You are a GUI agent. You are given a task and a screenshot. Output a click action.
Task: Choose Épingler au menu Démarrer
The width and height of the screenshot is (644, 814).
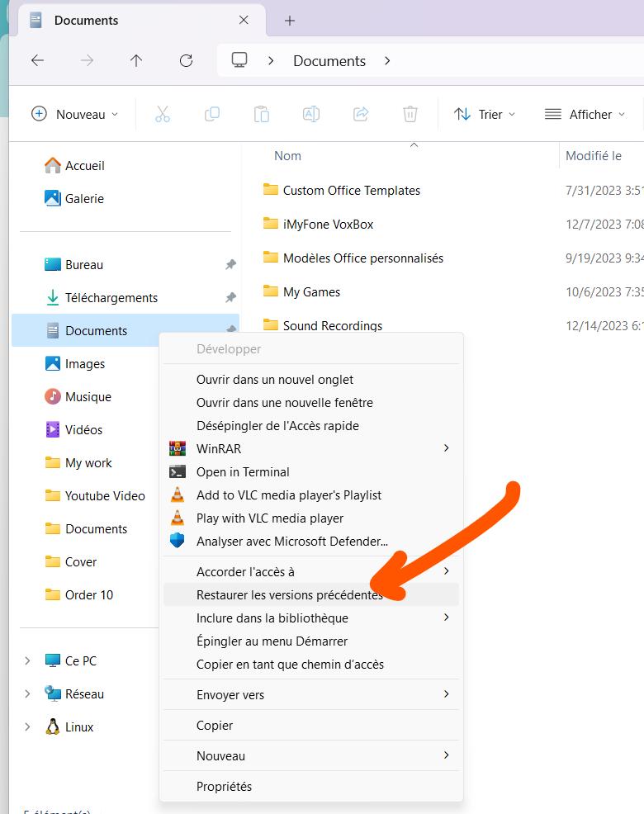[311, 641]
